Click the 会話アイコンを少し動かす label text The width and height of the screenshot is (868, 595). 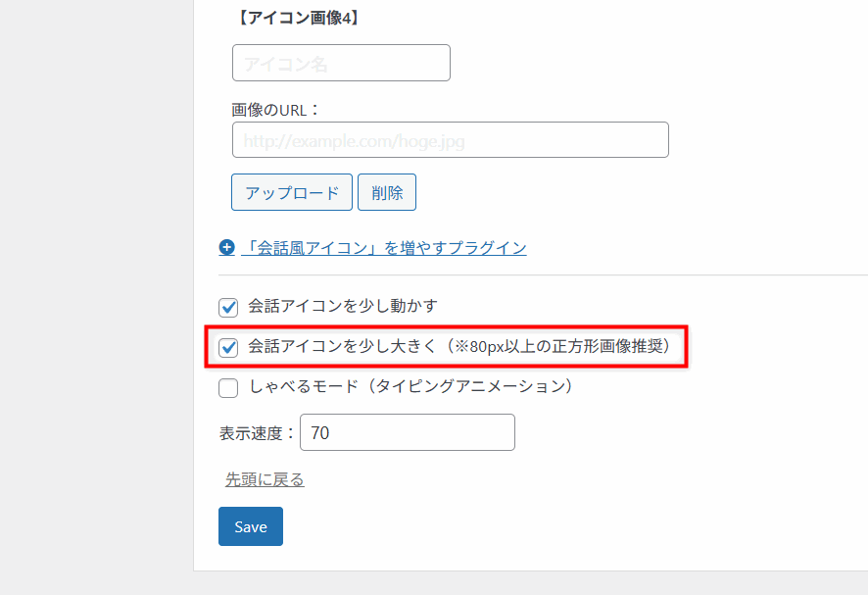343,306
